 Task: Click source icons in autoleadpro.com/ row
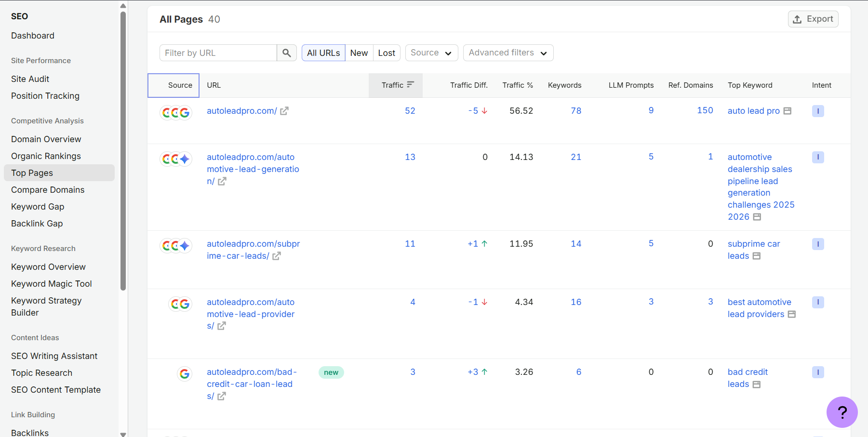[x=176, y=113]
